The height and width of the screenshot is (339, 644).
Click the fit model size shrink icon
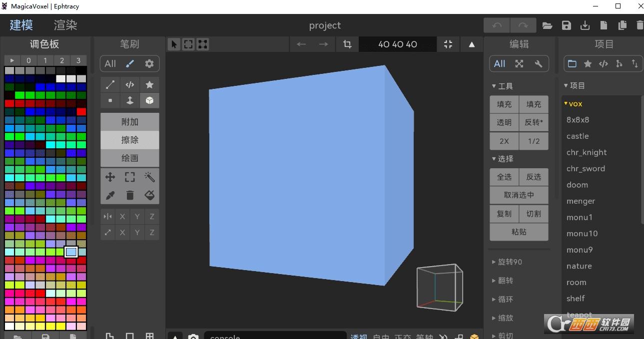pos(448,44)
